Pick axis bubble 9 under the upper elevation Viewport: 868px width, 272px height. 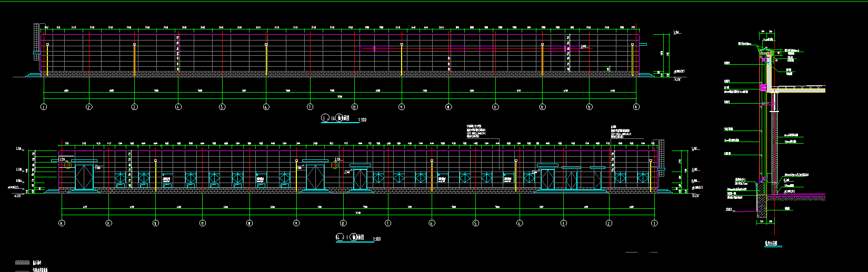(x=402, y=107)
